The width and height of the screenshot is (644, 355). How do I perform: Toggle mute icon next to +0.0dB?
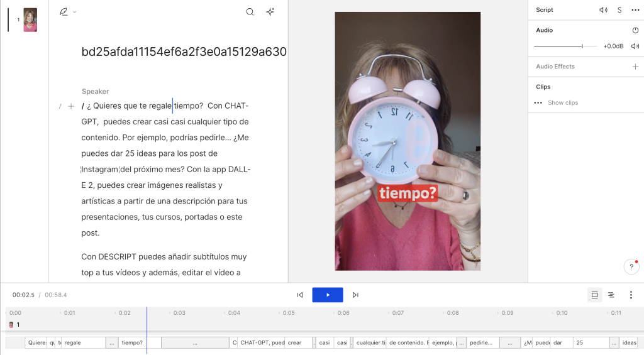(635, 46)
